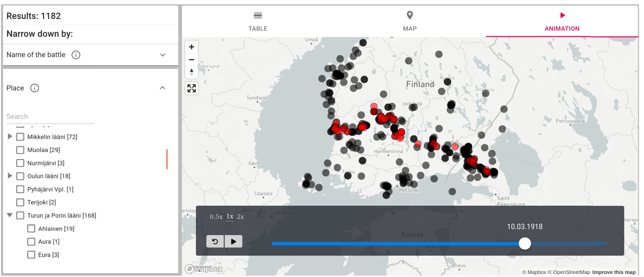Collapse the Place filter section

coord(163,88)
